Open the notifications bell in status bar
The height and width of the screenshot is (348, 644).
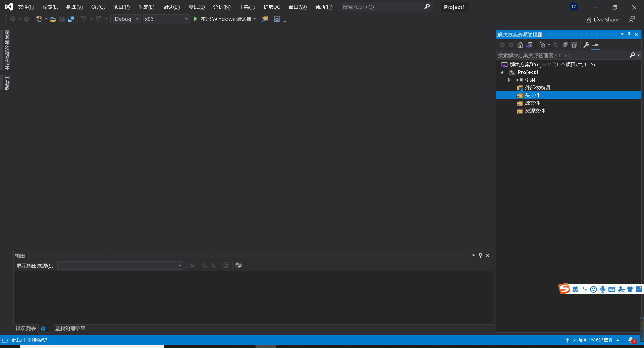coord(630,340)
